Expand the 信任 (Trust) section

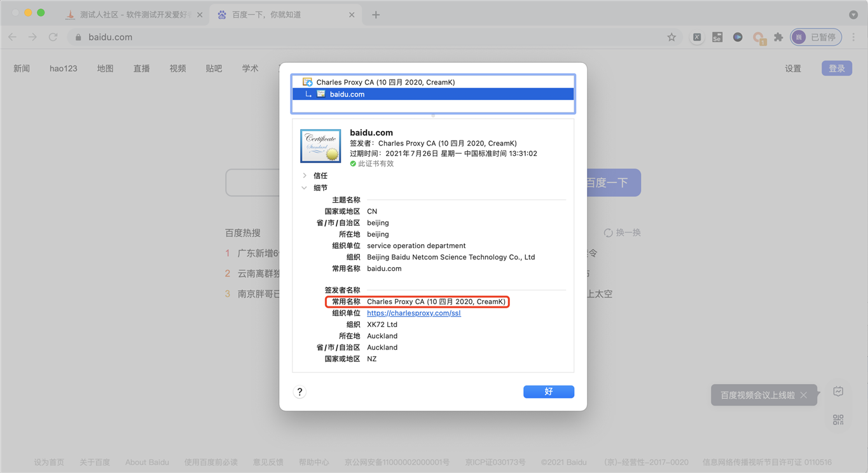(x=305, y=175)
